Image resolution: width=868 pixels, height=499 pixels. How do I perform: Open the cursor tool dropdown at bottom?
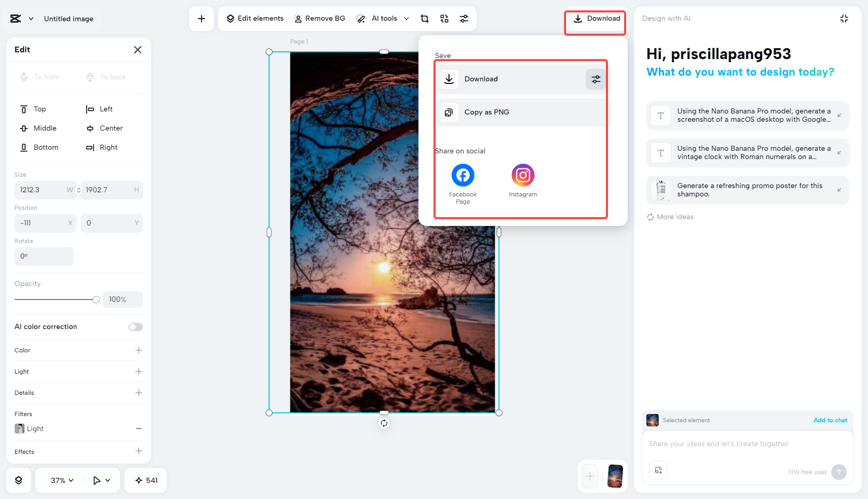pyautogui.click(x=102, y=480)
